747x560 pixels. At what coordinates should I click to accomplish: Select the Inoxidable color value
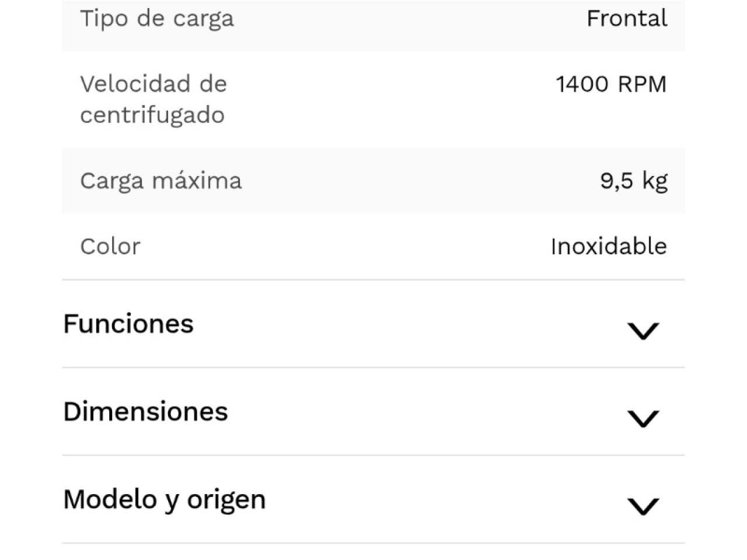click(x=609, y=246)
